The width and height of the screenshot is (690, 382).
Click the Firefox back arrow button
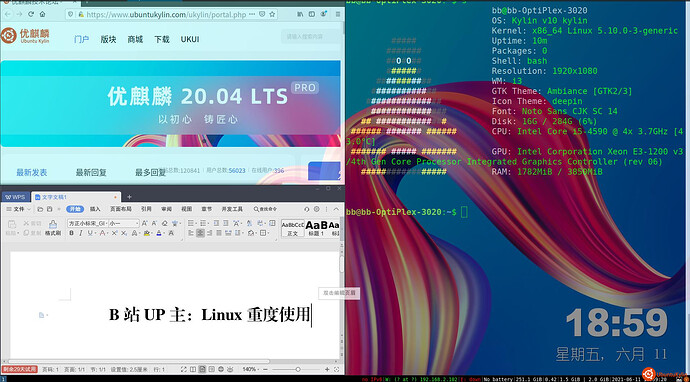[7, 14]
